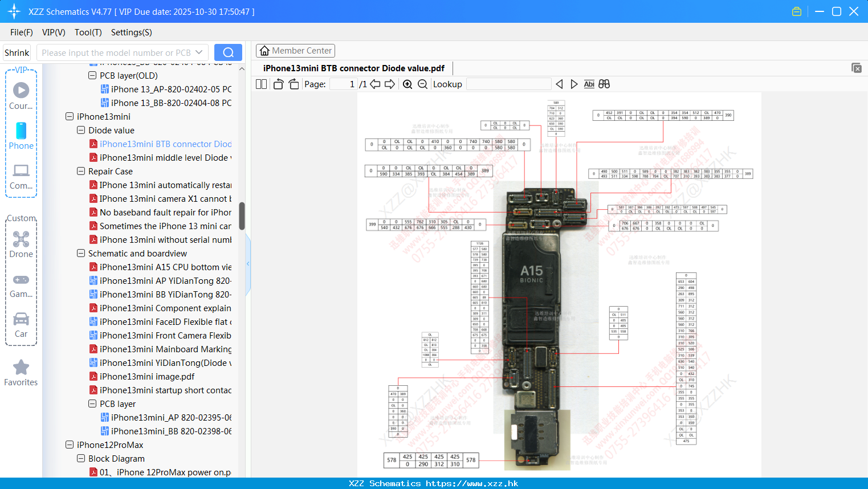Open iPhone 13mini without serial number case
Screen dimensions: 868x489
[x=160, y=239]
